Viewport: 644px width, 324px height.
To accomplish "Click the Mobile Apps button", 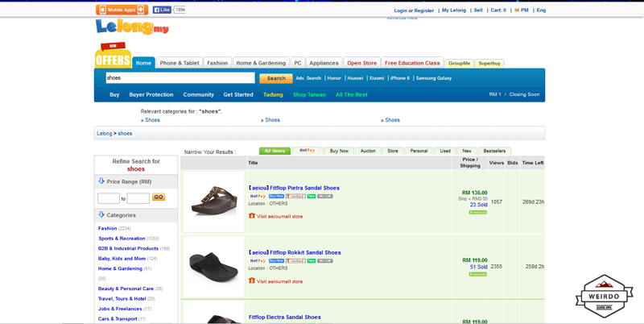I will (x=122, y=10).
